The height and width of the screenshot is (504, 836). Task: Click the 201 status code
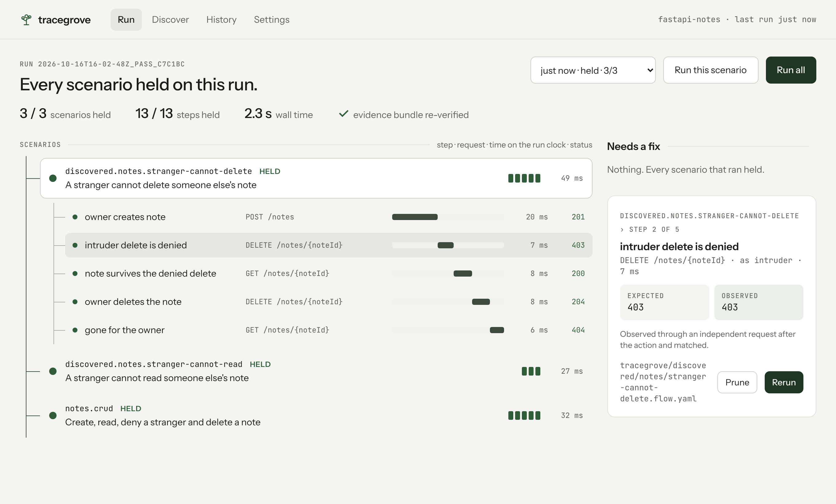point(578,217)
